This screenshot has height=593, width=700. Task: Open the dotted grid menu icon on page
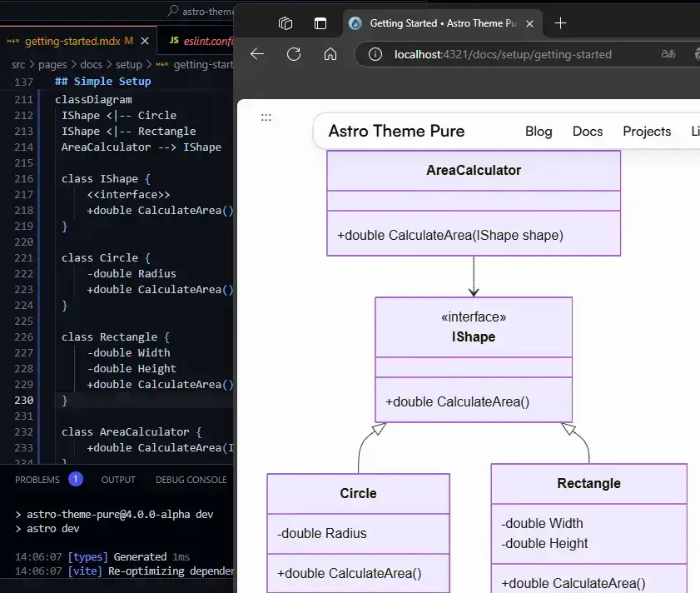click(x=266, y=117)
